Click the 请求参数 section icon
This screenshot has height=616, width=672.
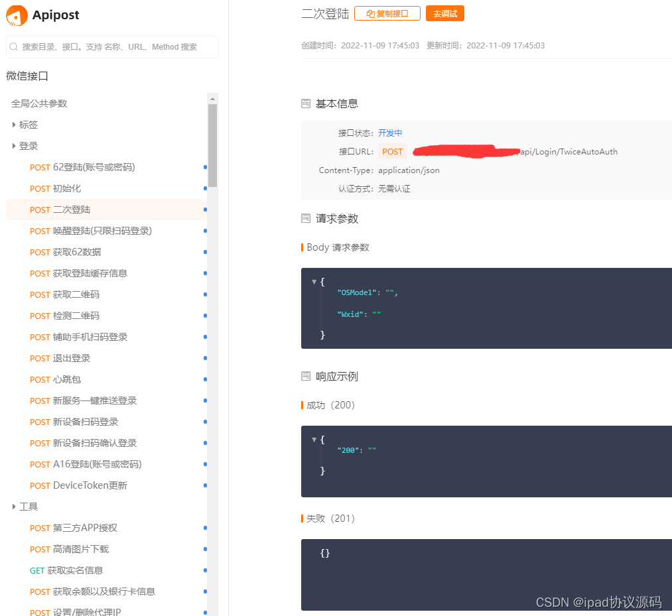click(x=306, y=218)
